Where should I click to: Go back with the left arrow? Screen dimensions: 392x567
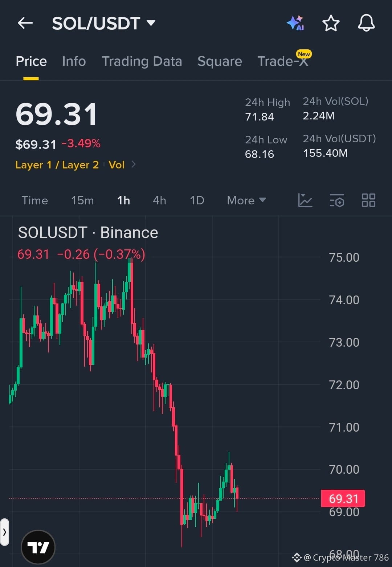25,23
